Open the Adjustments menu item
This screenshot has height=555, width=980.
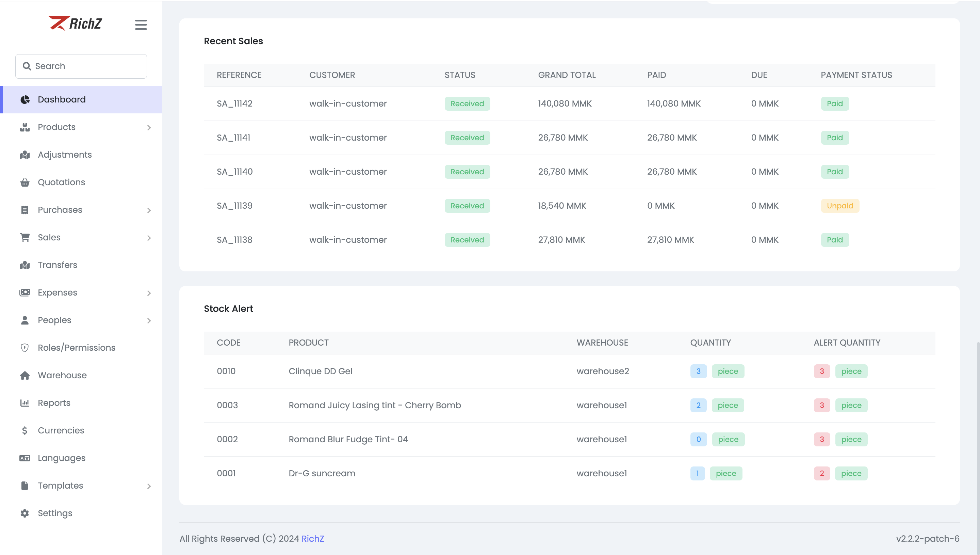coord(81,155)
